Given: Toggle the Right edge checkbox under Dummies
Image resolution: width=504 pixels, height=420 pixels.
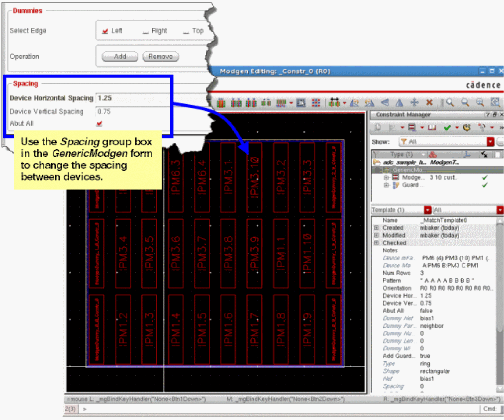Looking at the screenshot, I should [x=145, y=31].
